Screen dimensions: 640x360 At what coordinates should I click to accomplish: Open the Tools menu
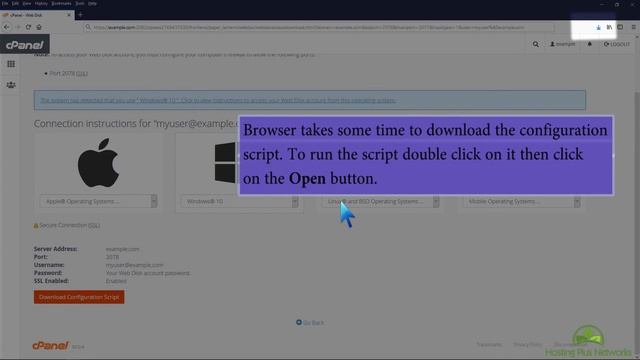(80, 3)
